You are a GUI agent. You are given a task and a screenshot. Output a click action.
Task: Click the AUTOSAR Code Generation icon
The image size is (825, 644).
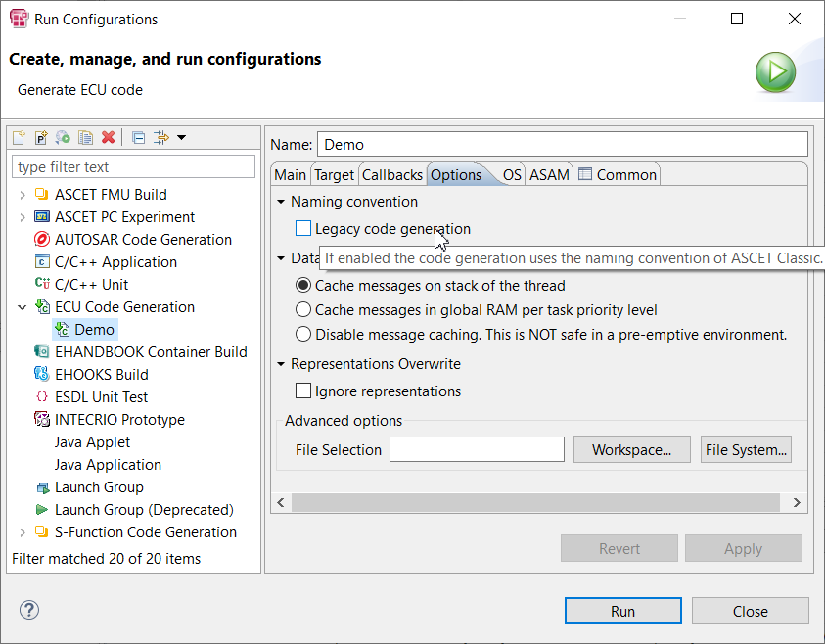click(x=42, y=240)
